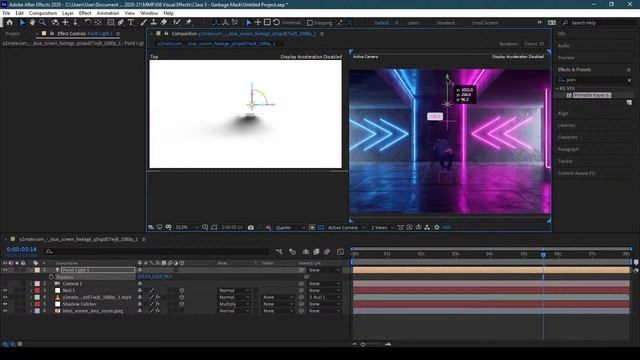Toggle the transparency grid in the viewer
This screenshot has height=360, width=640.
tap(321, 227)
